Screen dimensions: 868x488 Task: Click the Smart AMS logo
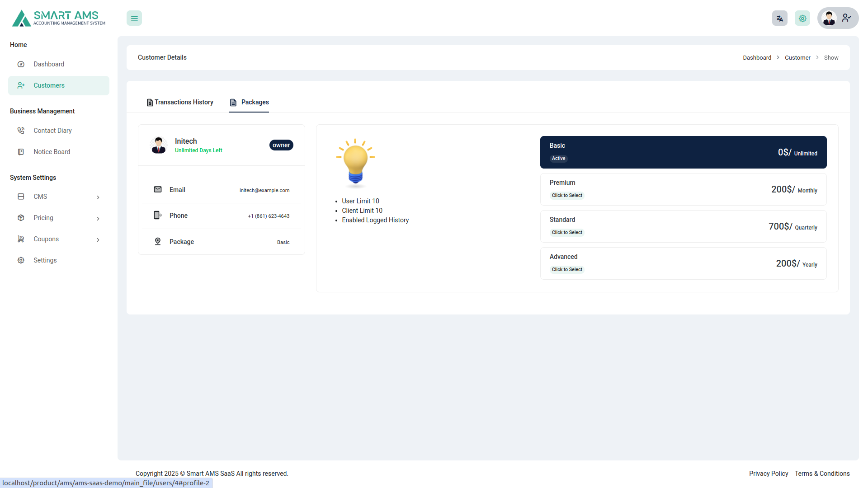point(58,18)
